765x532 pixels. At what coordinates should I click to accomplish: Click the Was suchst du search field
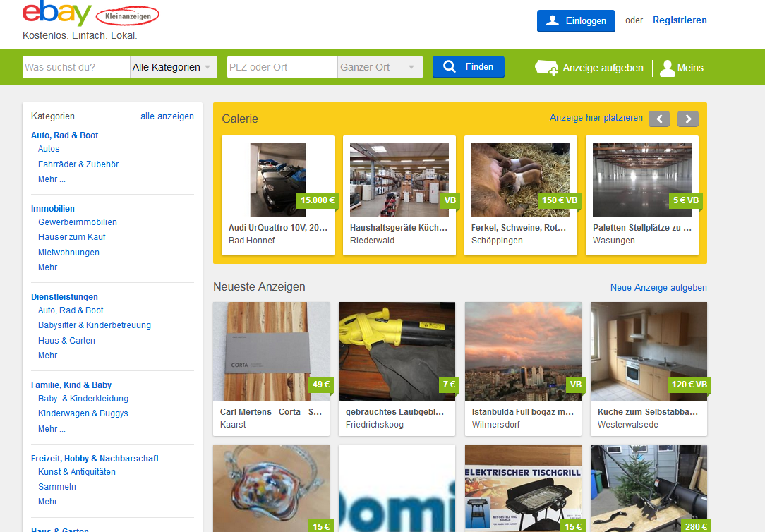[x=76, y=67]
